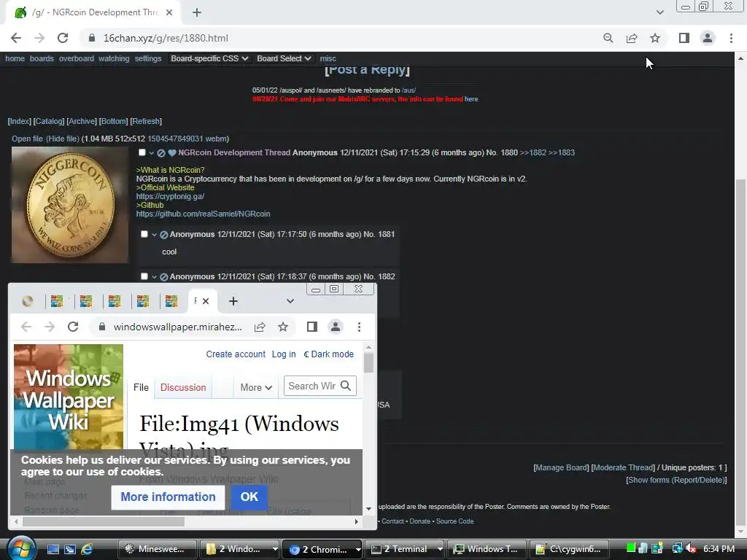Viewport: 747px width, 560px height.
Task: Add a new tab in small Chrome window
Action: click(x=233, y=301)
